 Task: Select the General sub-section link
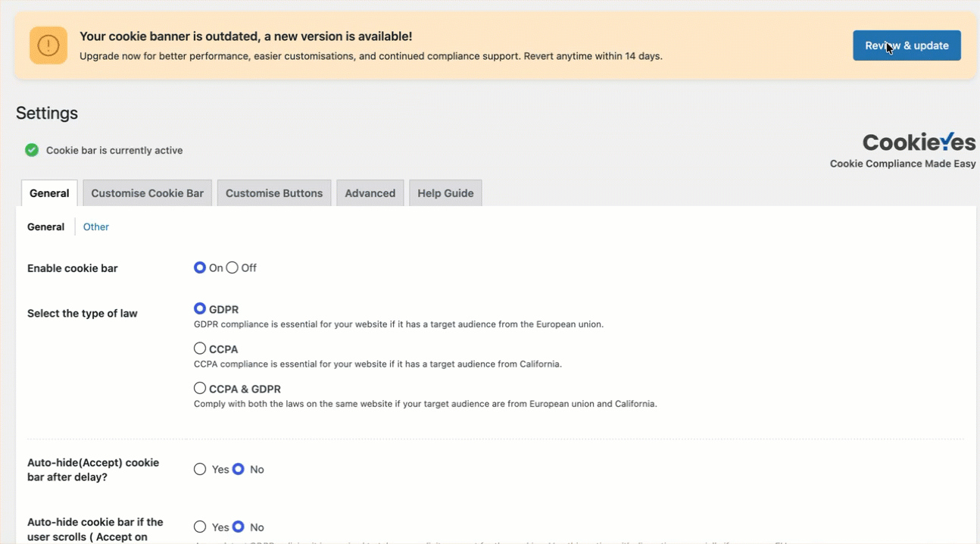(x=45, y=227)
